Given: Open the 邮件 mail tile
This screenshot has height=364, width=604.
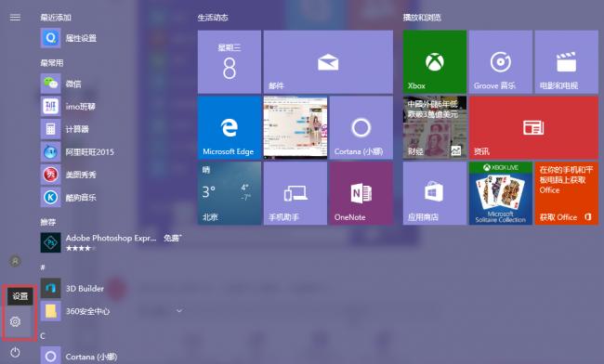Looking at the screenshot, I should 328,62.
